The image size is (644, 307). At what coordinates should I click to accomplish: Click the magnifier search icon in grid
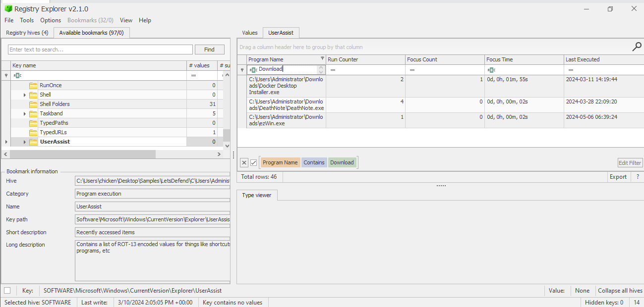pyautogui.click(x=637, y=47)
